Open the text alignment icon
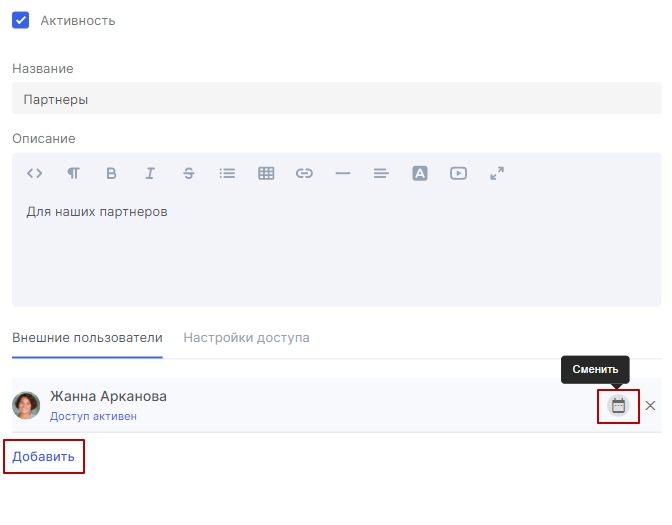 [381, 174]
